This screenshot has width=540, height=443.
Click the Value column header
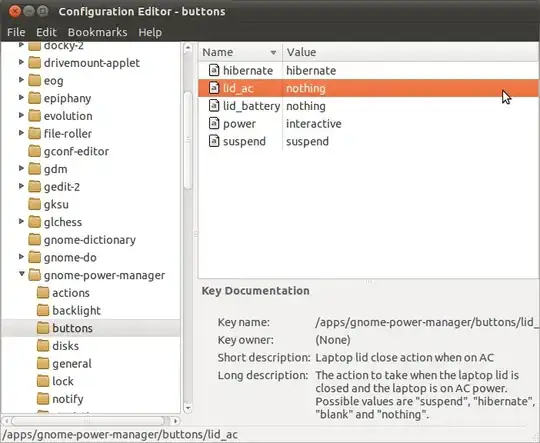tap(411, 52)
